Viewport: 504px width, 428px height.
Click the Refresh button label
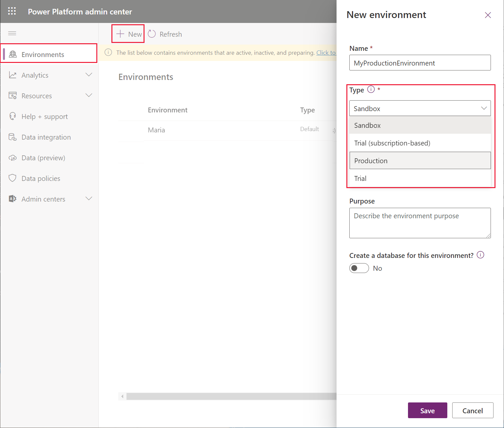[171, 34]
